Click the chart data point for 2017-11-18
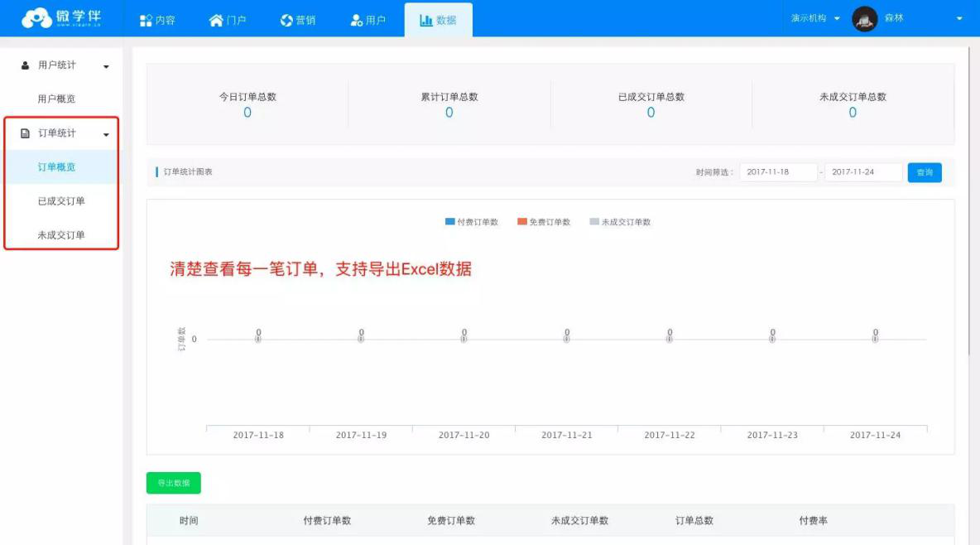This screenshot has height=545, width=980. tap(258, 339)
